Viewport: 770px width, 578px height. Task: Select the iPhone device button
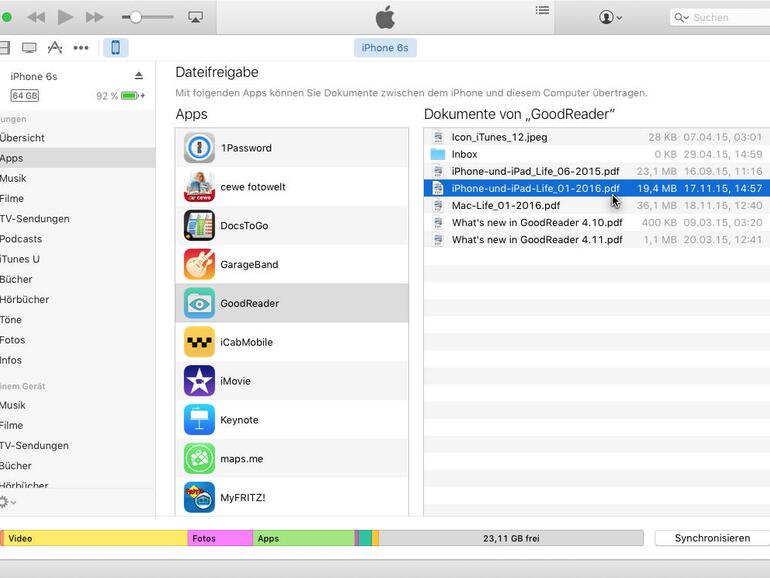click(x=115, y=48)
